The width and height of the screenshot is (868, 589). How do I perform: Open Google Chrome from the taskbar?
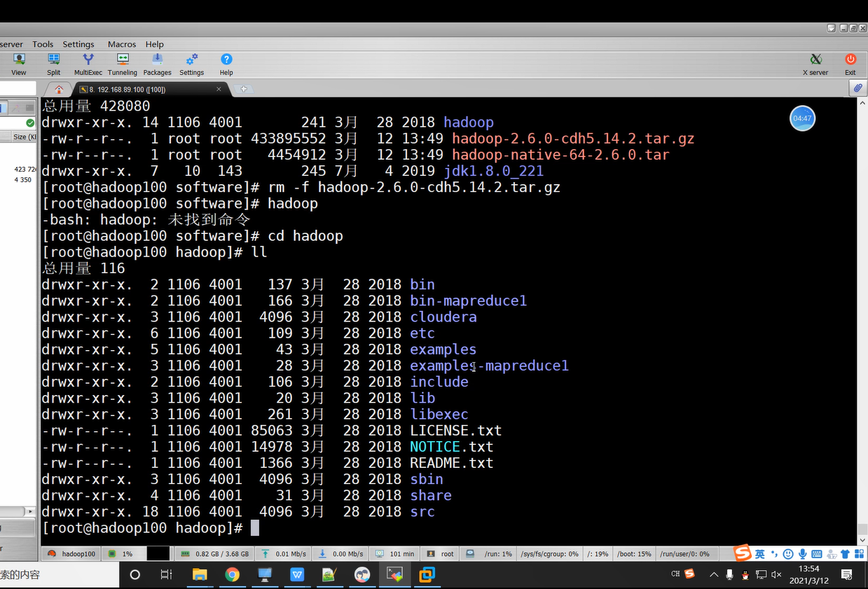232,575
